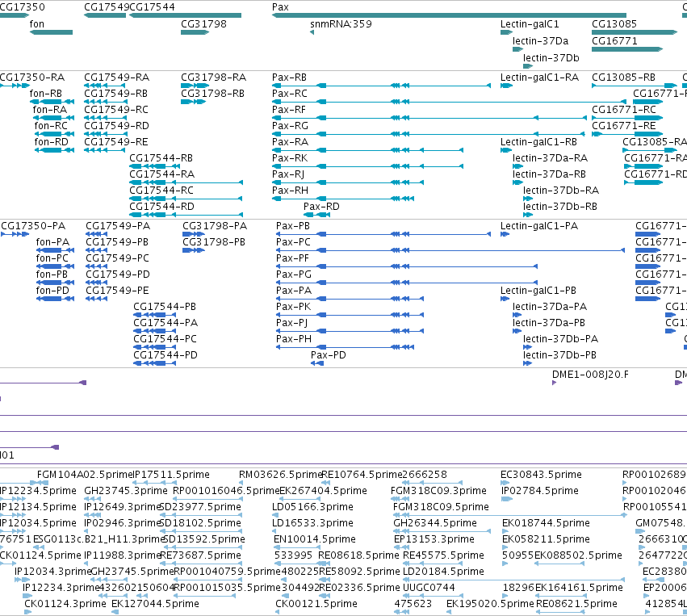Click transcript lectin-37Da-RA label
The image size is (687, 616).
click(551, 158)
